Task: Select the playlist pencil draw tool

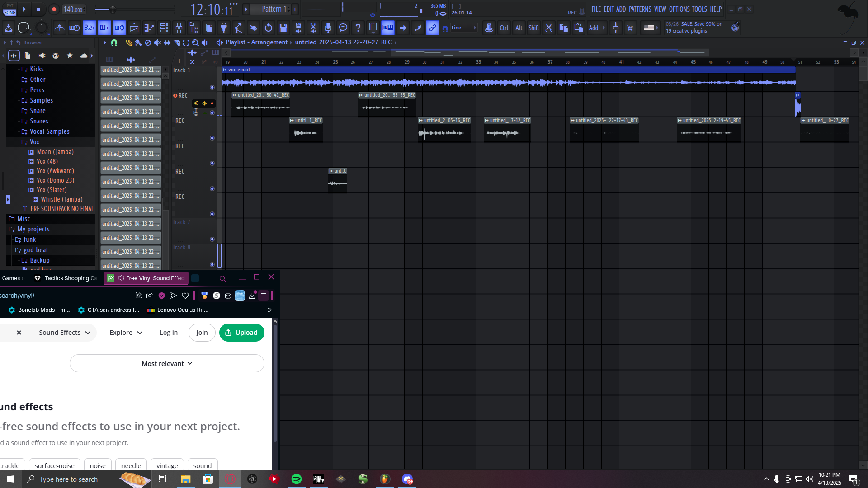Action: point(129,42)
